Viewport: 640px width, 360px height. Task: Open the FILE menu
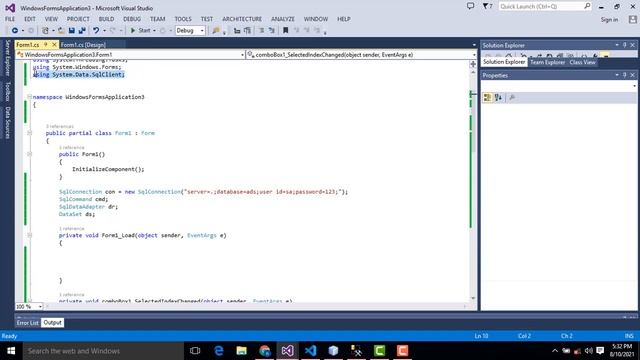pos(10,19)
